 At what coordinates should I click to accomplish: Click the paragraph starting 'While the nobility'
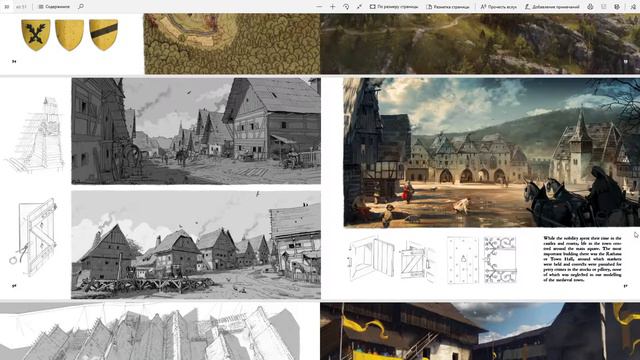tap(582, 259)
